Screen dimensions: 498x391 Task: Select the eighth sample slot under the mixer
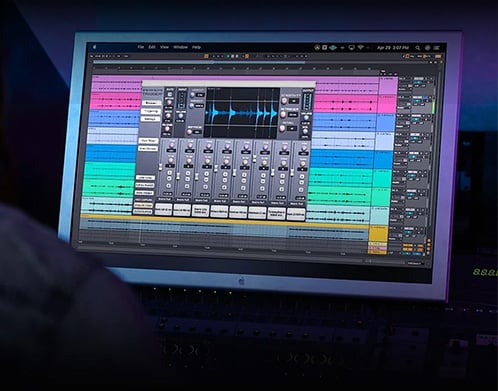(296, 214)
